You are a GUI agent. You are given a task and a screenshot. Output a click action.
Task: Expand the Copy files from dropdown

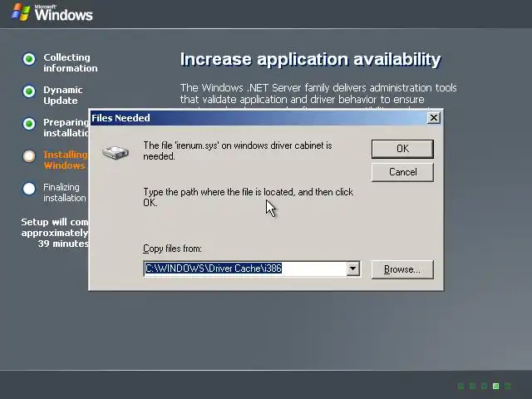(x=352, y=268)
